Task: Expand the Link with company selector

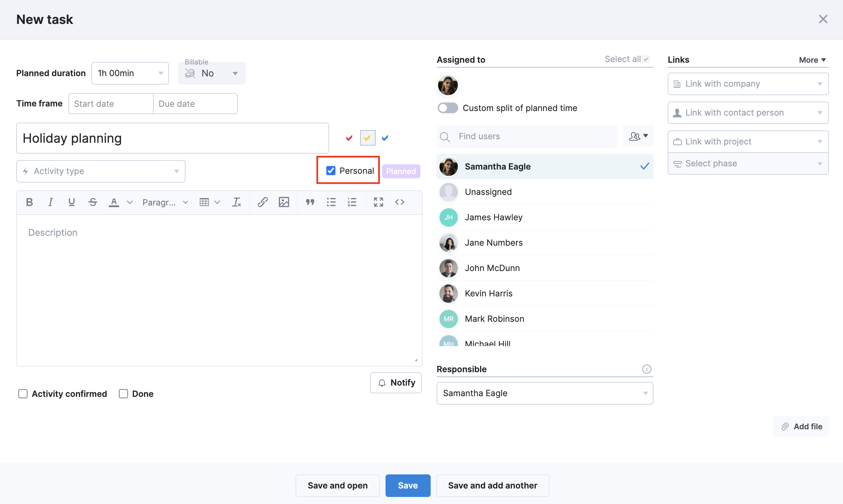Action: point(747,84)
